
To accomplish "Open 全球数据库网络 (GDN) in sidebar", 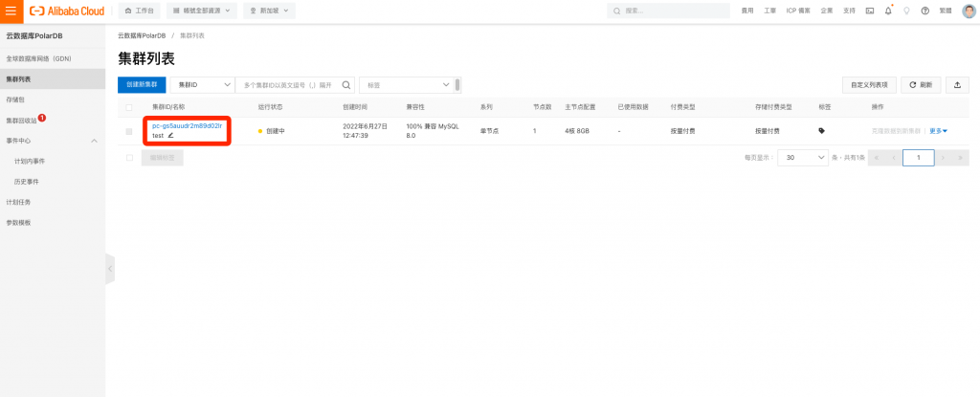I will point(38,58).
